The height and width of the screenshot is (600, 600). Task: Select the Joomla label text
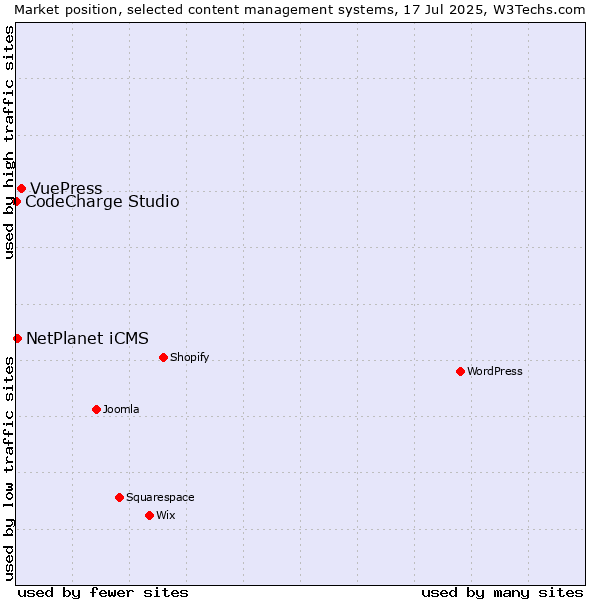click(x=121, y=409)
